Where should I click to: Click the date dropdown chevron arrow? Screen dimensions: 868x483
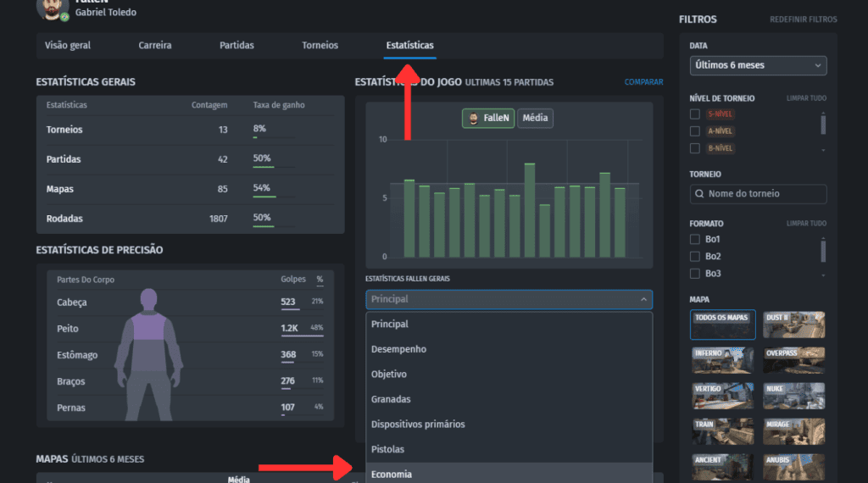click(x=818, y=65)
